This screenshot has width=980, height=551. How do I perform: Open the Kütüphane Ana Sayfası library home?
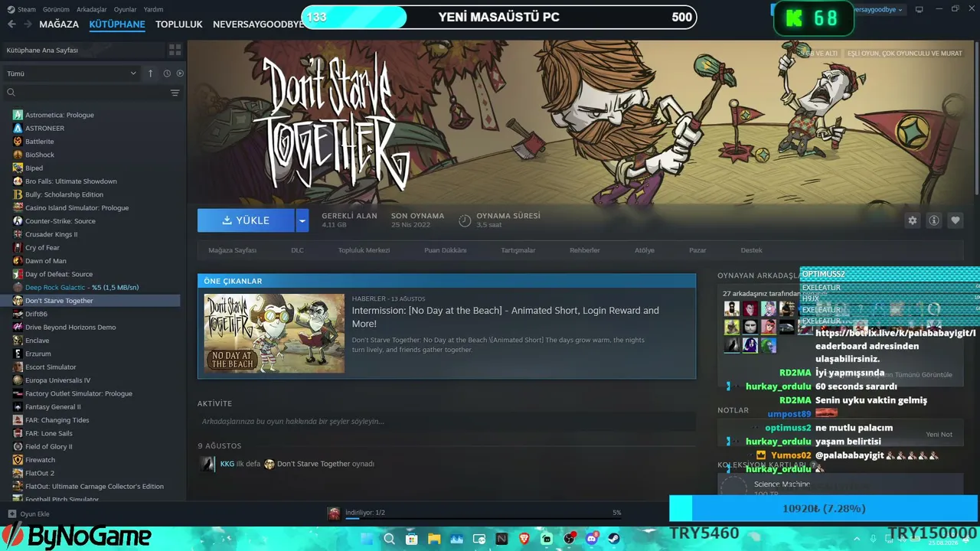(84, 50)
